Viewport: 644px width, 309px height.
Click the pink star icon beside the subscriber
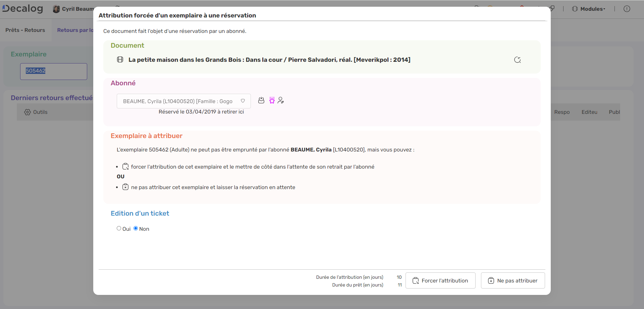[272, 100]
